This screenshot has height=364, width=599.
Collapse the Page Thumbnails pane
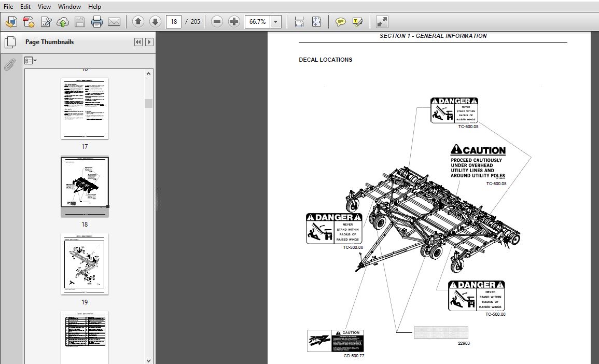coord(138,42)
